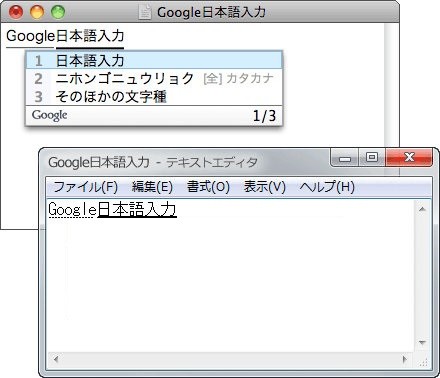Click scroll left arrow in text editor
The width and height of the screenshot is (440, 378).
[56, 359]
